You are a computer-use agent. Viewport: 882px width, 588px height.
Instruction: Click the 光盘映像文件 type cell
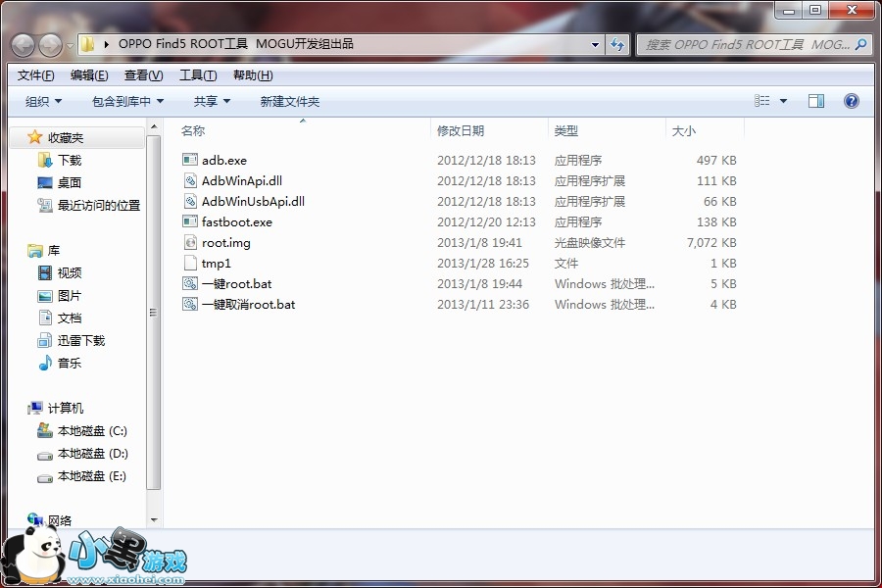point(590,242)
